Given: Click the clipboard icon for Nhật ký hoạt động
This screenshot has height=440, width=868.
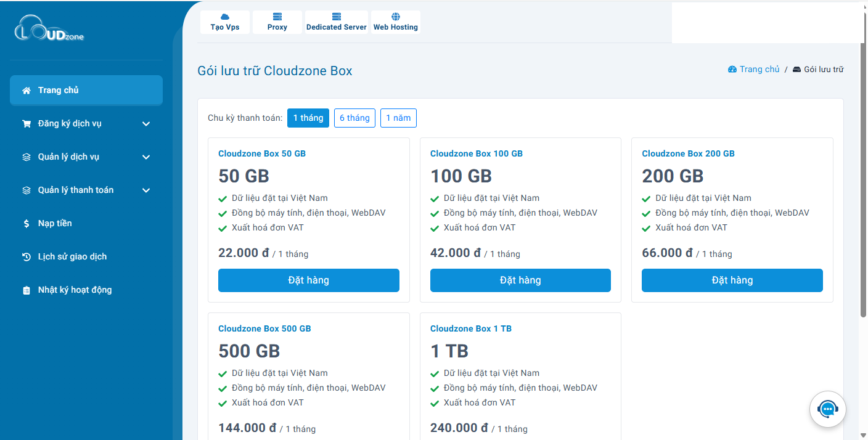Looking at the screenshot, I should click(27, 290).
